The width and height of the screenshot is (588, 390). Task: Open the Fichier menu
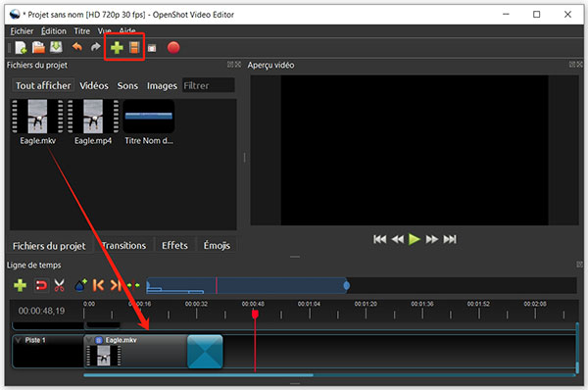(x=22, y=31)
